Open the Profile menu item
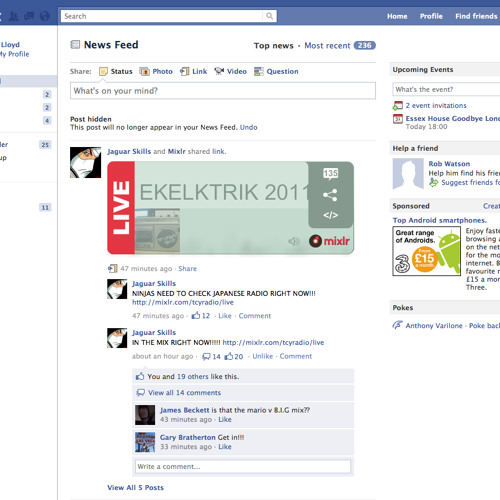The width and height of the screenshot is (500, 500). pyautogui.click(x=431, y=16)
